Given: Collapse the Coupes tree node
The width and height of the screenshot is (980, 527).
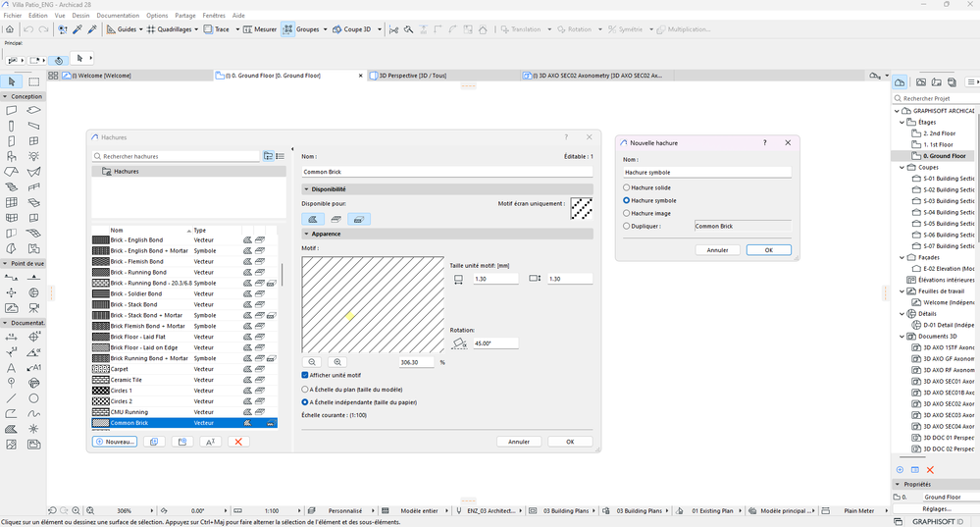Looking at the screenshot, I should pos(902,168).
